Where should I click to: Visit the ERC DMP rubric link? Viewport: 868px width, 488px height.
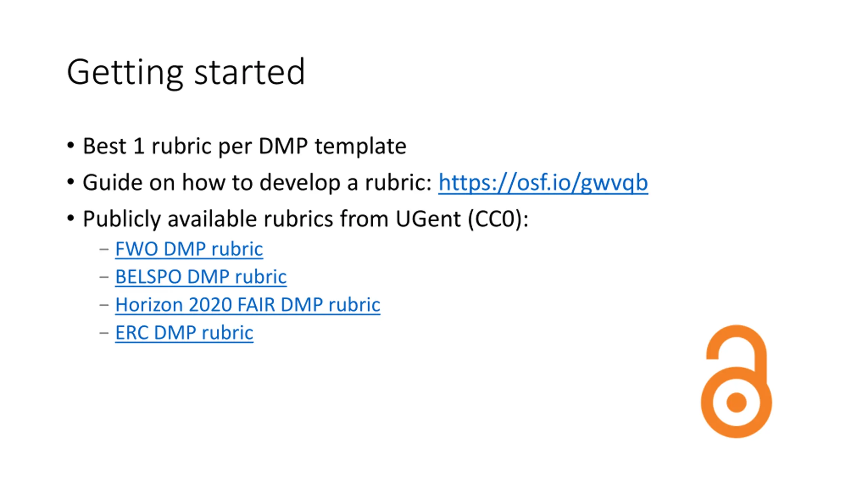click(184, 332)
